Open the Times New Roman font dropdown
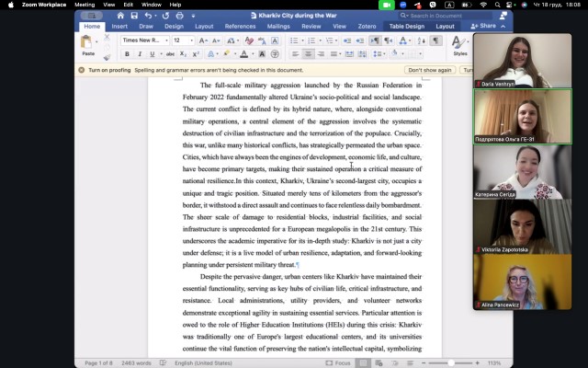The width and height of the screenshot is (588, 368). [144, 40]
